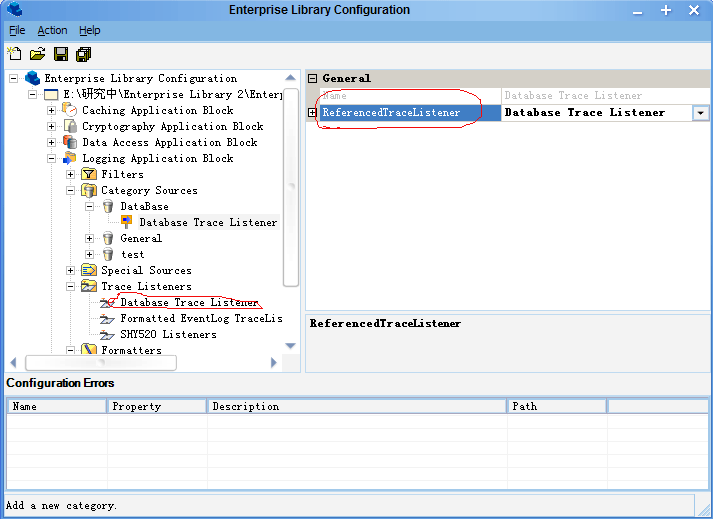Select the Formatted EventLog TraceListener item
This screenshot has height=519, width=713.
(201, 318)
